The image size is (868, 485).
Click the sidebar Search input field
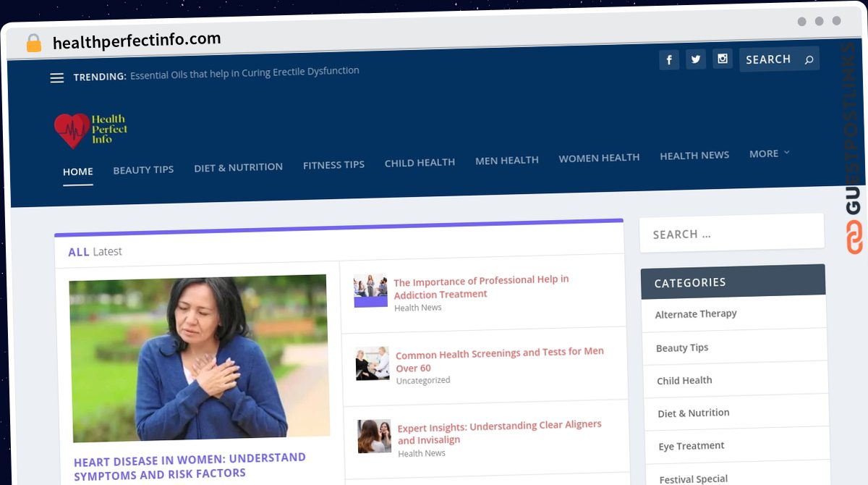731,234
